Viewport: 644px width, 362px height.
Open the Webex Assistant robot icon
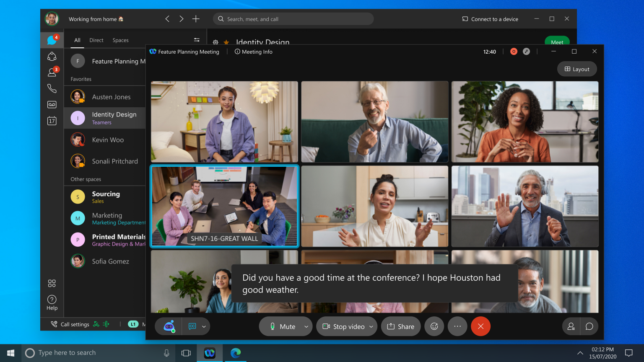coord(168,326)
